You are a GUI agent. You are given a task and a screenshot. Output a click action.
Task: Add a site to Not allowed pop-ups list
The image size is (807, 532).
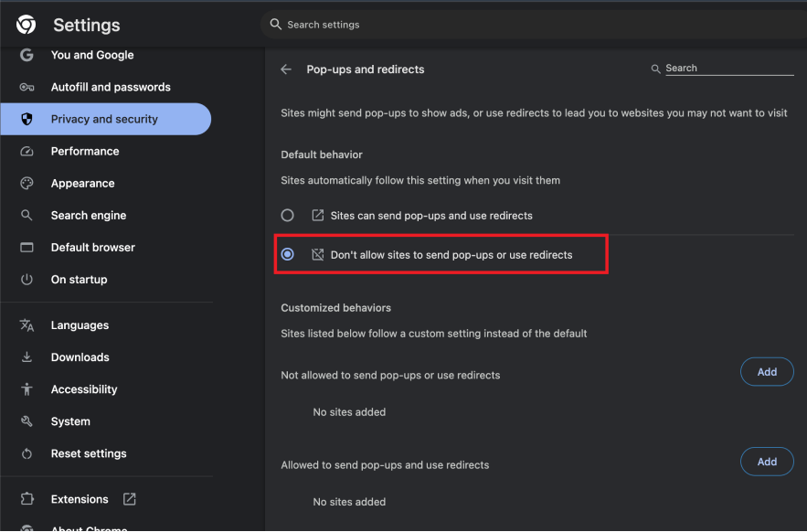[x=767, y=372]
